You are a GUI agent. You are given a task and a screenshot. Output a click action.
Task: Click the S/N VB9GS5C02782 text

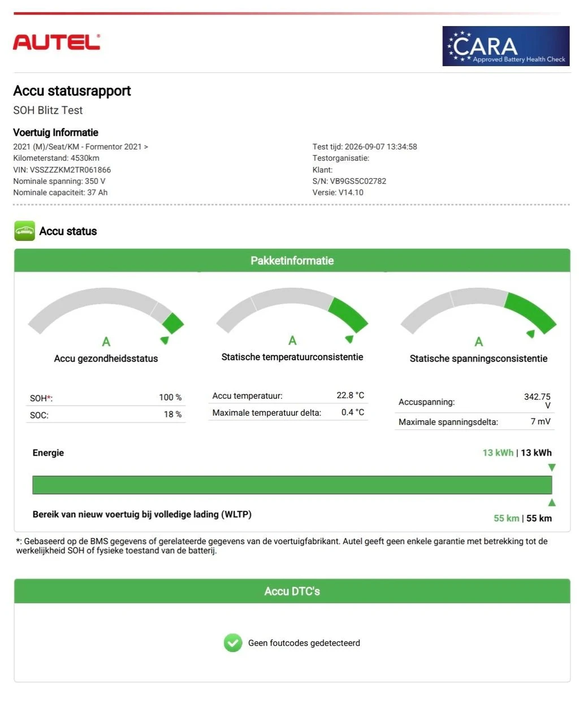[349, 181]
